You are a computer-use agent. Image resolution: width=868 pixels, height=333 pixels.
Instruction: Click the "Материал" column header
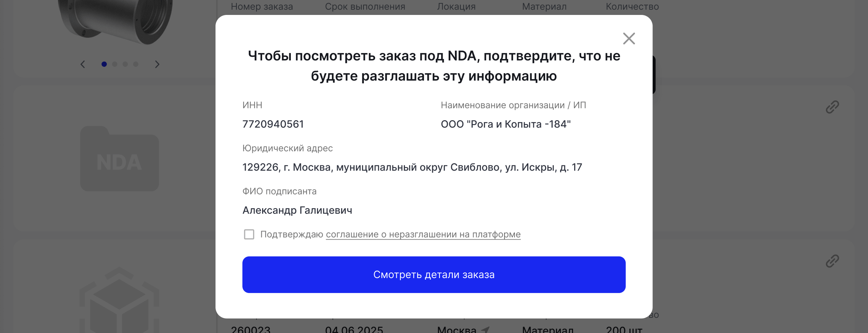point(545,6)
